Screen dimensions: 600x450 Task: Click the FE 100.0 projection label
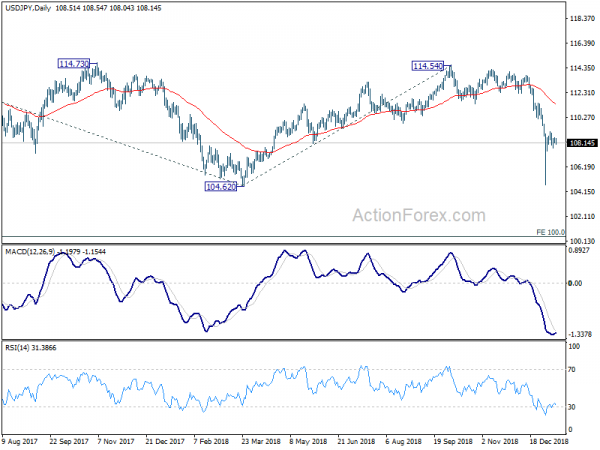click(550, 232)
